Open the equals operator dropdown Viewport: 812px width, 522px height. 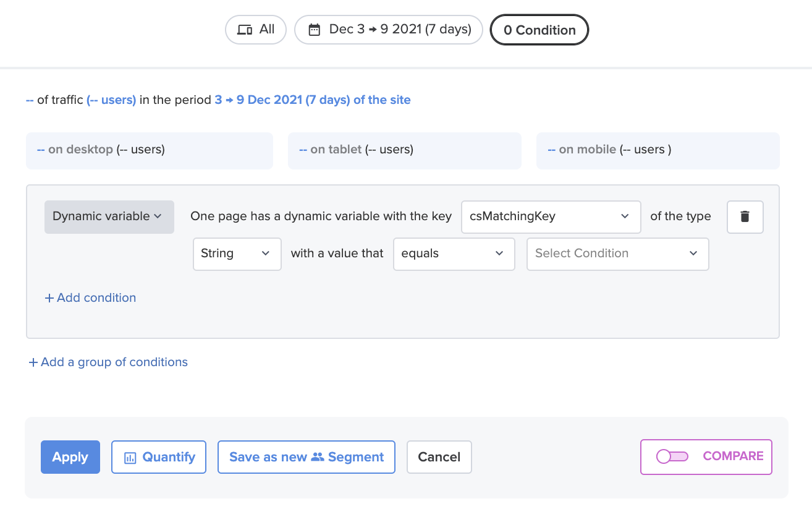454,254
